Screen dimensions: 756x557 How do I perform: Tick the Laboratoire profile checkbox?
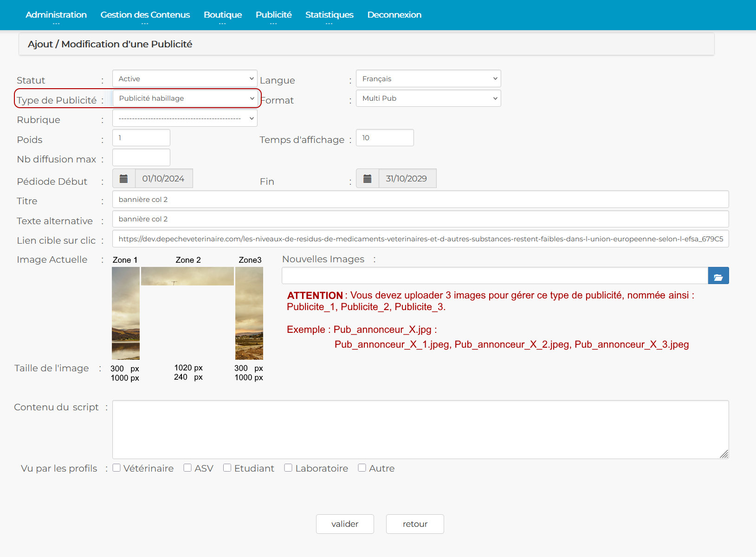point(288,468)
